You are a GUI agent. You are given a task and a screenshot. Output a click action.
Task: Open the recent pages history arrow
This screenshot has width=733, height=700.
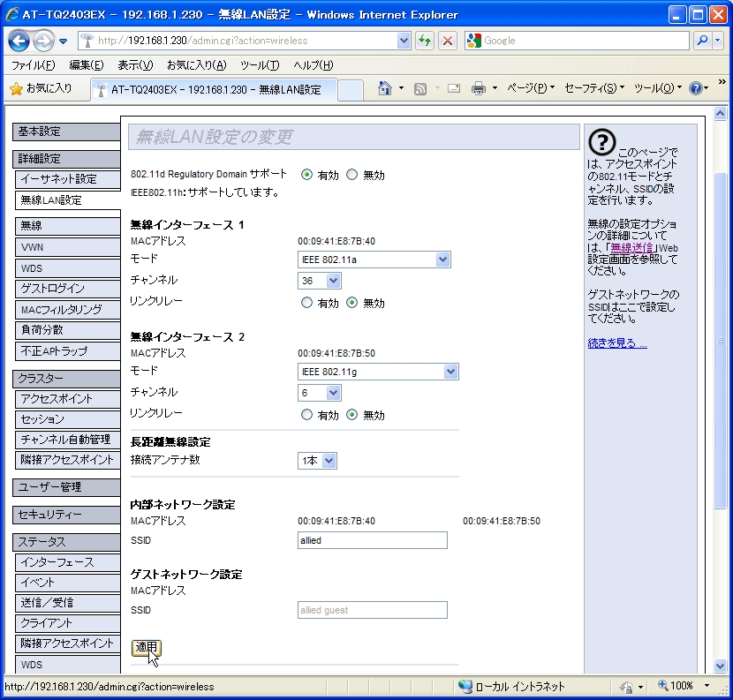tap(63, 41)
